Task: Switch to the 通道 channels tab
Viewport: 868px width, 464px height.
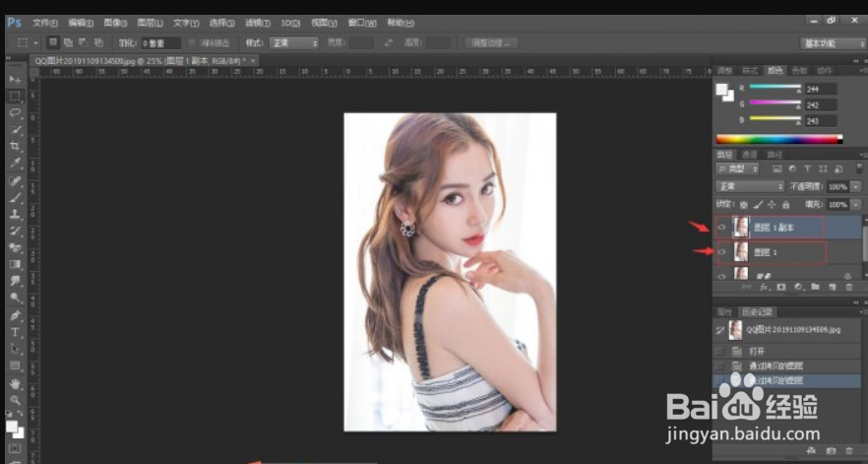Action: tap(749, 155)
